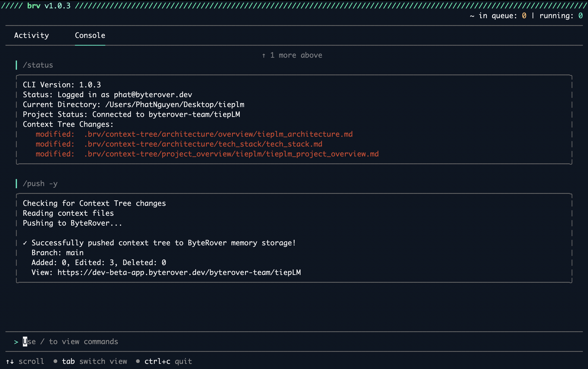588x369 pixels.
Task: Click the 'in queue' counter value
Action: [x=524, y=16]
